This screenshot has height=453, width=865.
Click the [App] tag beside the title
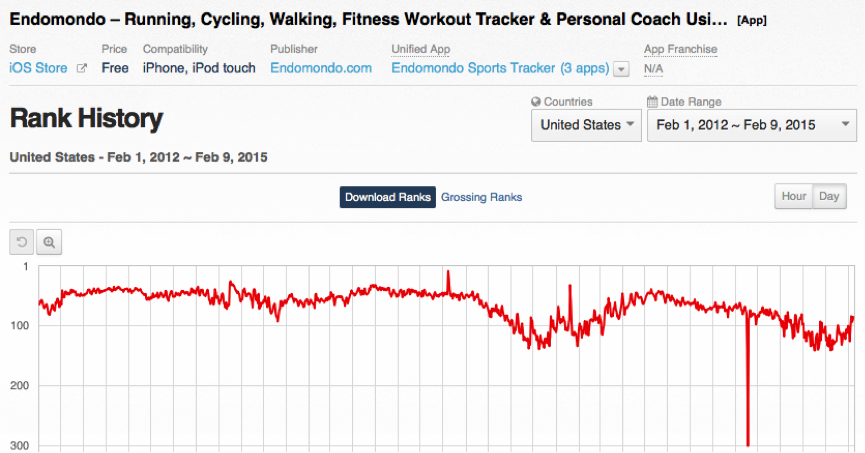751,20
